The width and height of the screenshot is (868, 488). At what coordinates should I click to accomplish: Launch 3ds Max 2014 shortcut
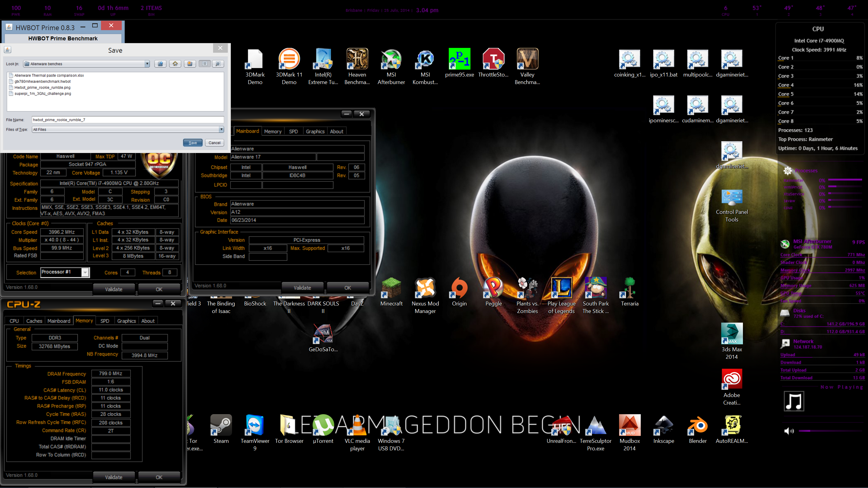pos(731,341)
